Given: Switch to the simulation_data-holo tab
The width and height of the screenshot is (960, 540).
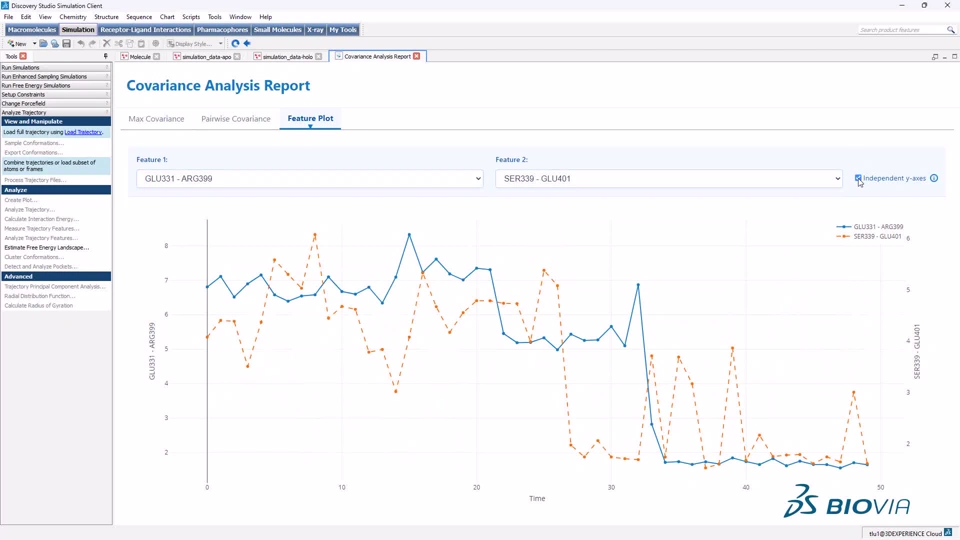Looking at the screenshot, I should click(287, 56).
